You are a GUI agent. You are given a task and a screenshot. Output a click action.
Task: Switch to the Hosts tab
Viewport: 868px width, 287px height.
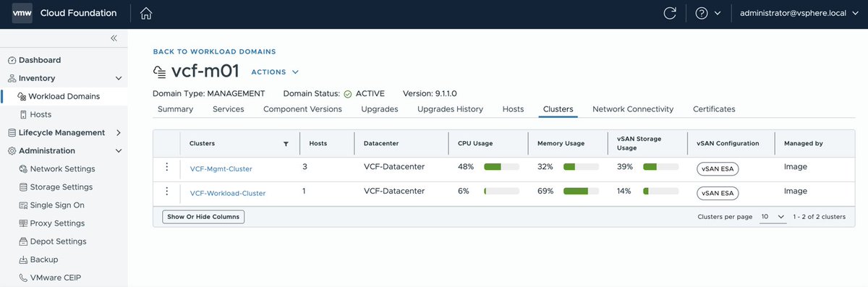pos(513,109)
